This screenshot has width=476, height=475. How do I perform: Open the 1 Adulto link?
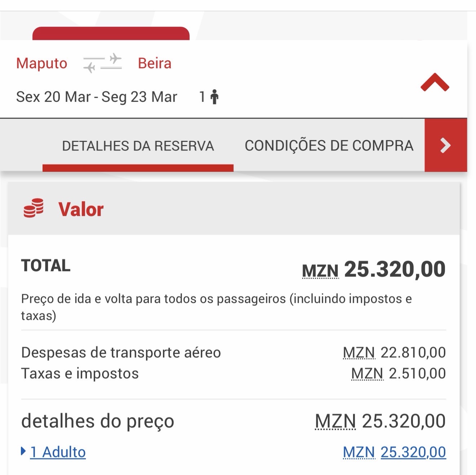tap(58, 452)
